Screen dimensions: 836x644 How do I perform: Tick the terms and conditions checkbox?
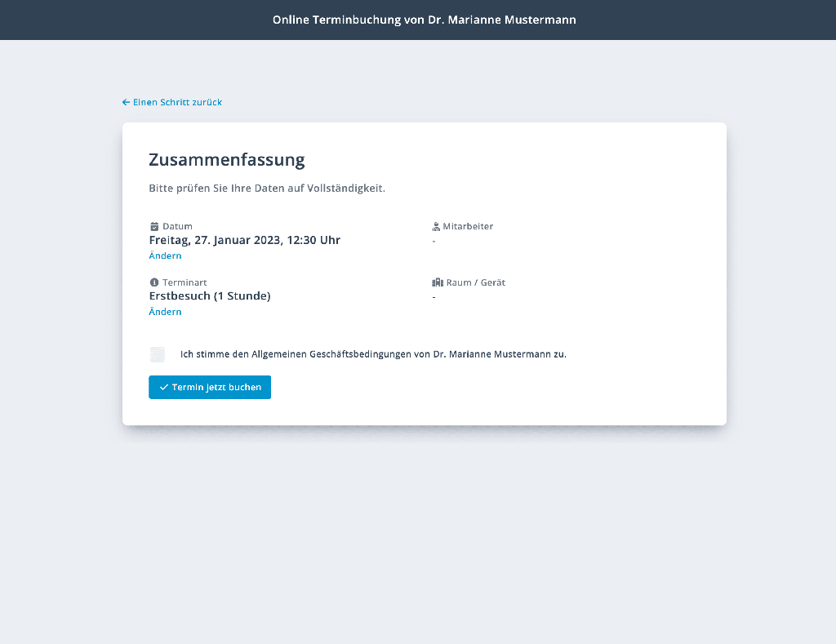(x=158, y=354)
